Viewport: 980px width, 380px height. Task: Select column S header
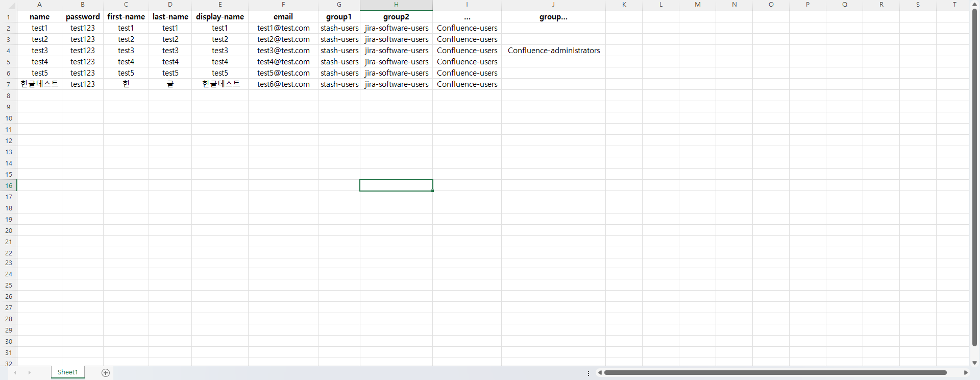coord(918,5)
